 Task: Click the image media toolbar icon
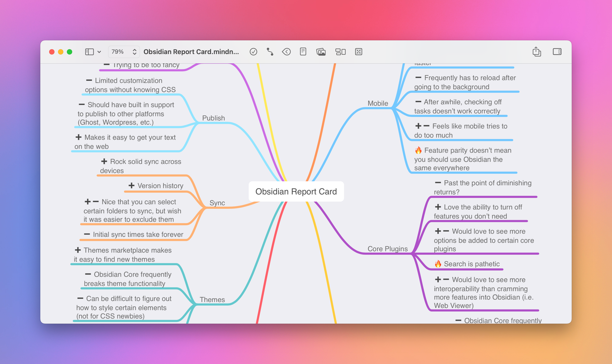[x=321, y=52]
